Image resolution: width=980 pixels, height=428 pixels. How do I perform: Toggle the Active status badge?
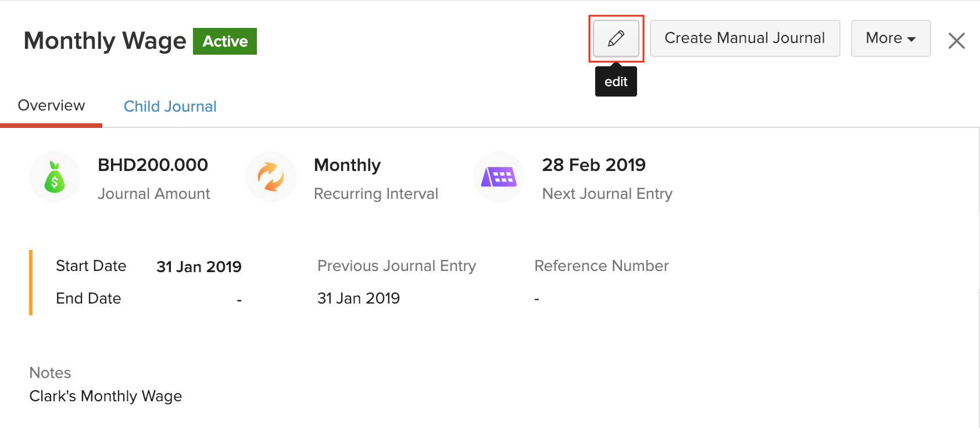point(225,41)
